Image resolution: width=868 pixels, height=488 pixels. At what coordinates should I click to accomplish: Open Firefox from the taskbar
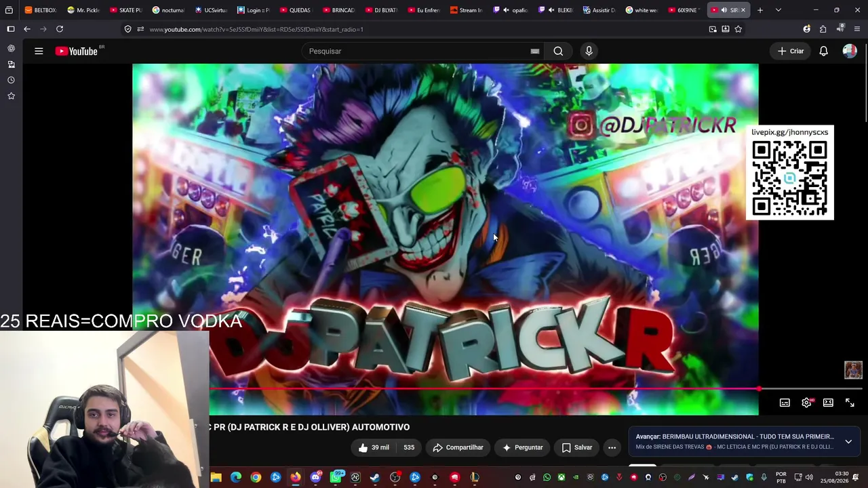(x=296, y=477)
